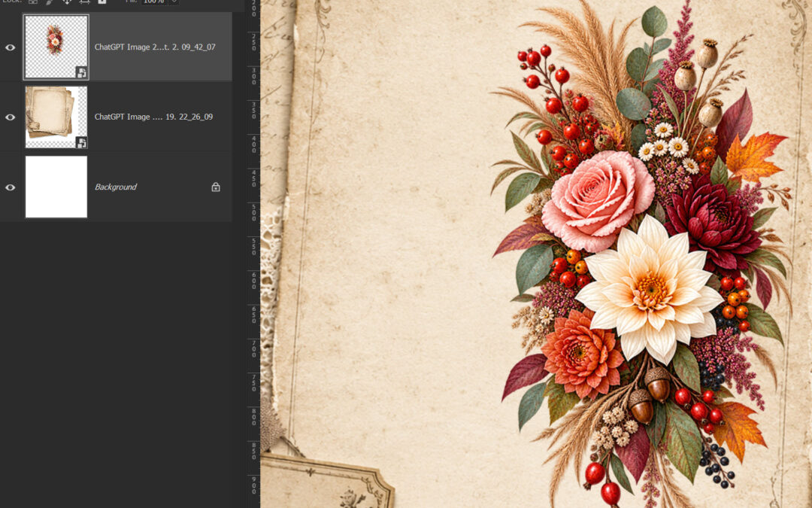812x508 pixels.
Task: Click the smart object badge on the paper thumbnail
Action: click(81, 142)
